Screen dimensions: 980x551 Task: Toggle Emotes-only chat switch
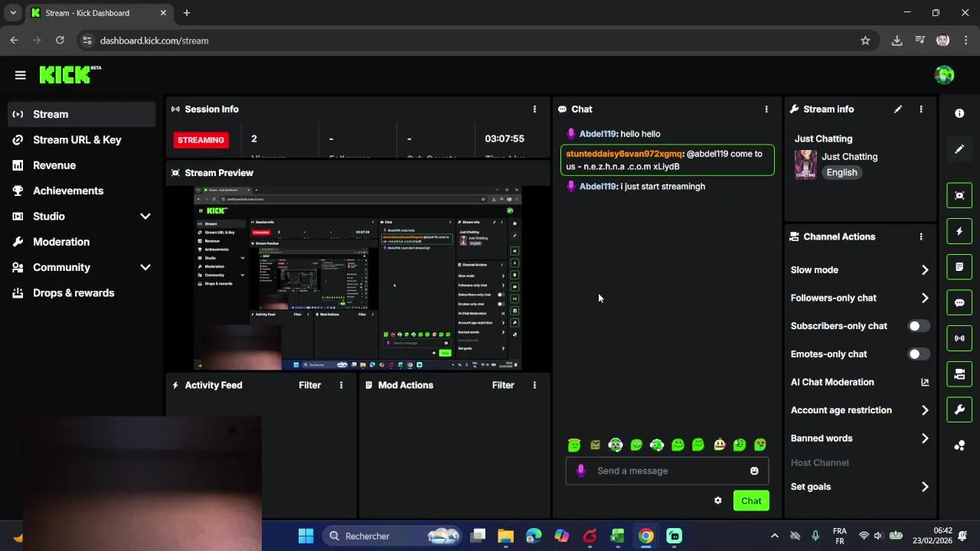coord(919,354)
